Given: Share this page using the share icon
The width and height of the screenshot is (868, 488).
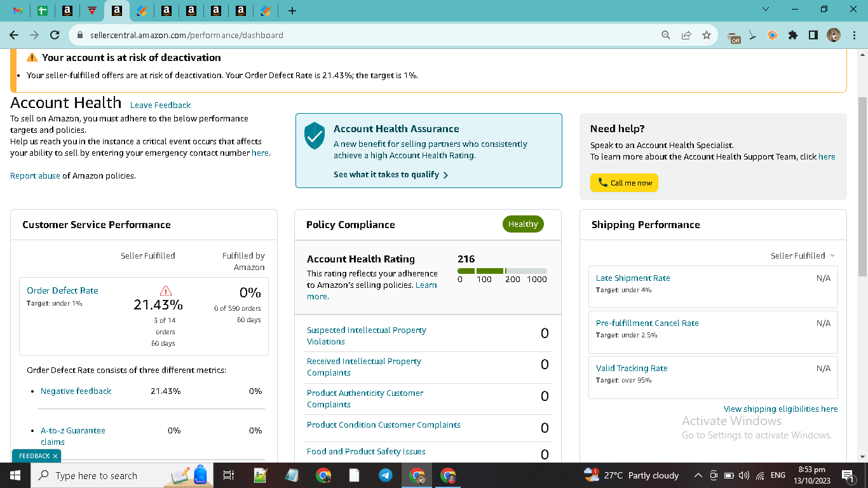Looking at the screenshot, I should pos(686,35).
